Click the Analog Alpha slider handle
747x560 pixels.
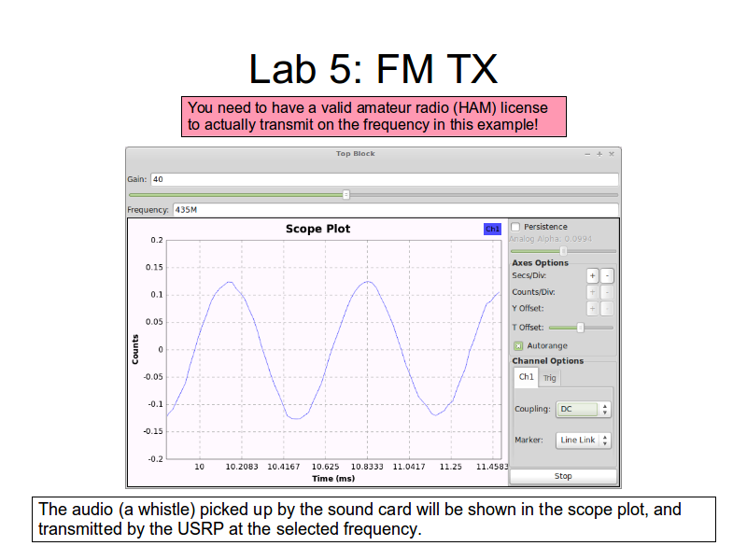pos(563,251)
